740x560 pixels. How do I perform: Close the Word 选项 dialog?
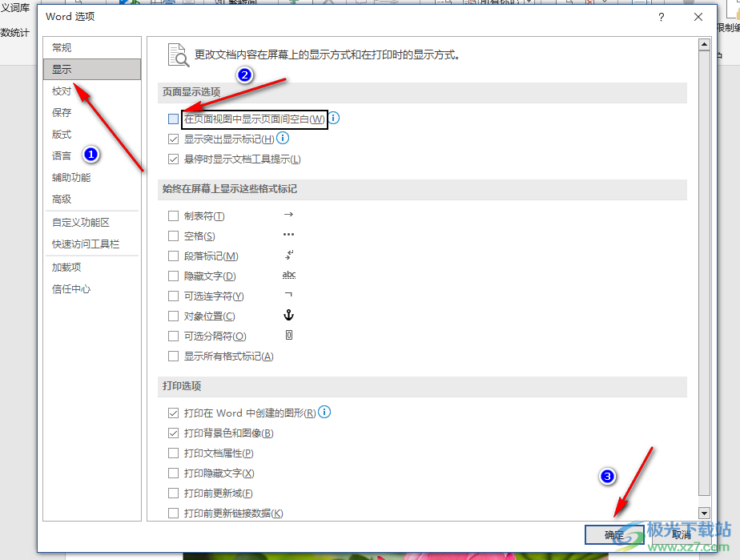698,17
